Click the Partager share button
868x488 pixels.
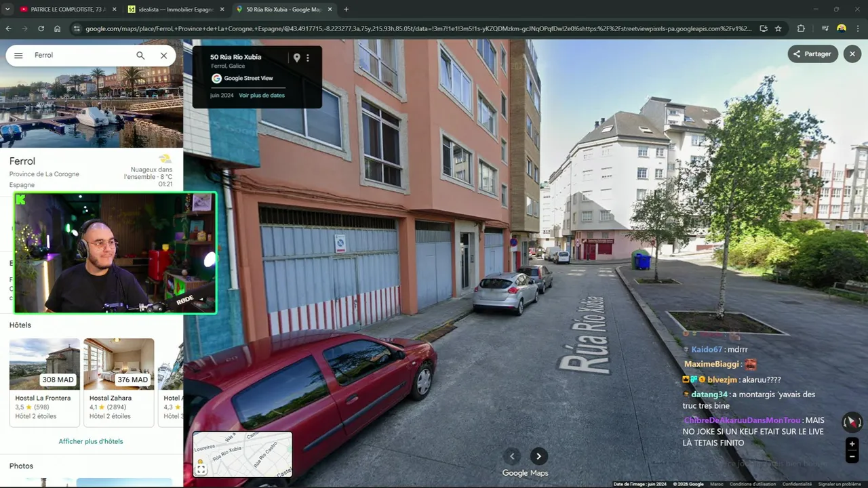[813, 54]
